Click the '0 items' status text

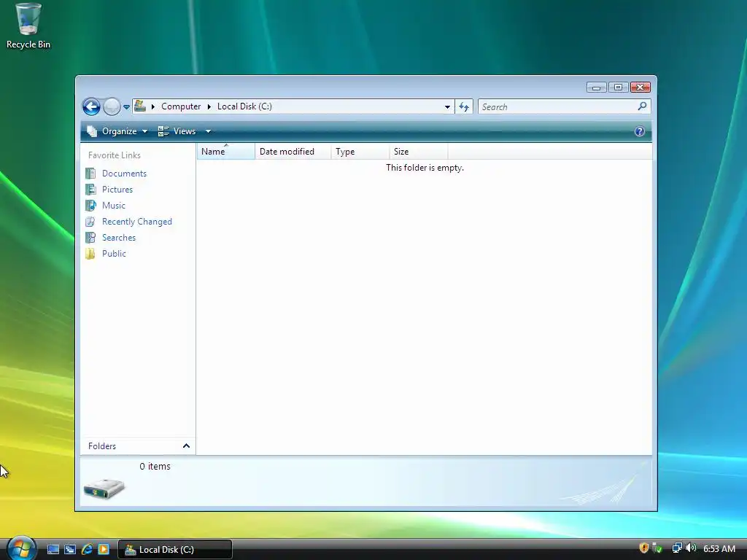pyautogui.click(x=155, y=467)
